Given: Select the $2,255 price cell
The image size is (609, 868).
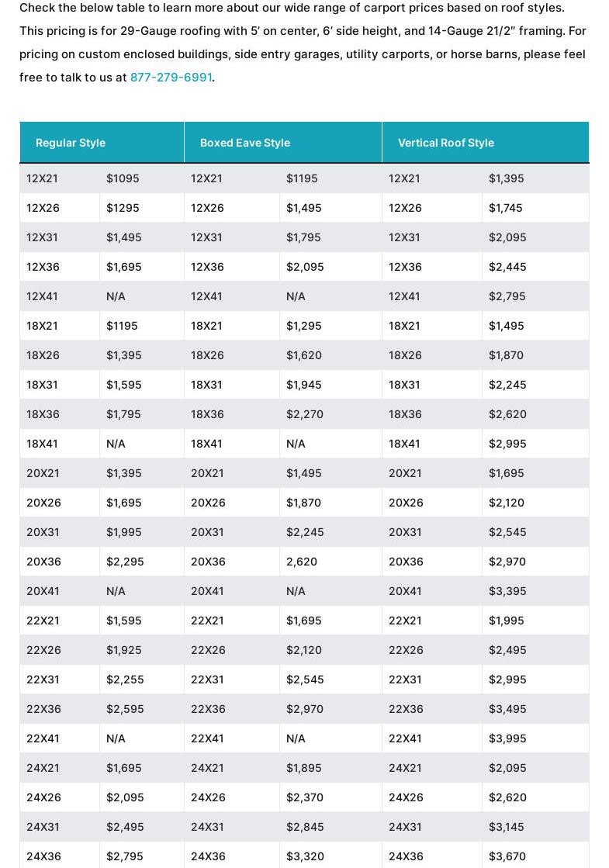Looking at the screenshot, I should [x=125, y=680].
